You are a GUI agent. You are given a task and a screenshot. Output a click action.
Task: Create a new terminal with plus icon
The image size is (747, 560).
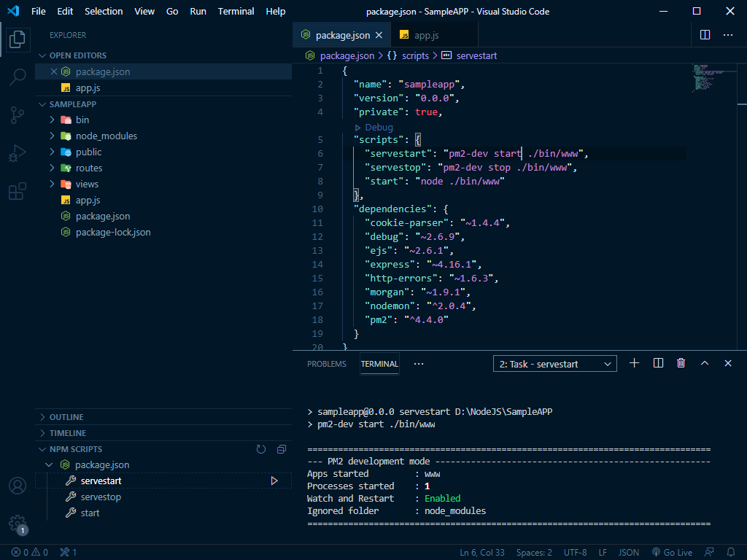[634, 363]
